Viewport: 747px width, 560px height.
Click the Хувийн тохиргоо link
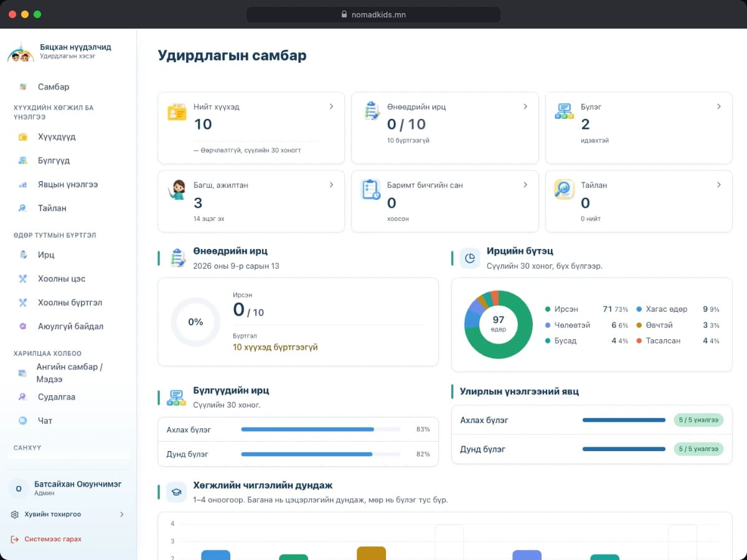pos(53,515)
